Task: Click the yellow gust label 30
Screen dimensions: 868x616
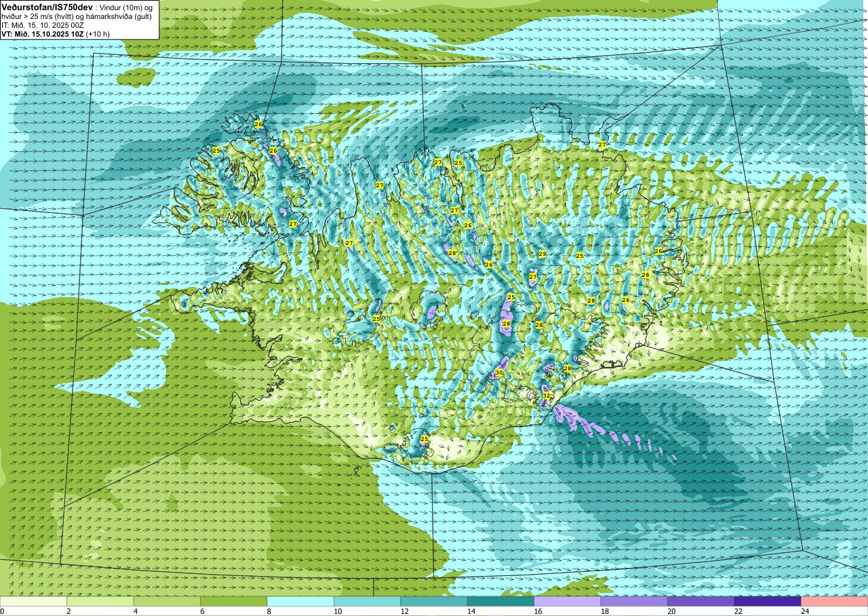Action: pyautogui.click(x=499, y=372)
